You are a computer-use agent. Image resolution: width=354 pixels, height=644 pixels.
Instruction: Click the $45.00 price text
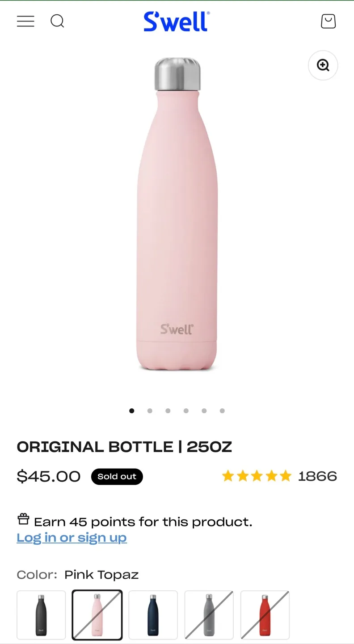(x=48, y=476)
